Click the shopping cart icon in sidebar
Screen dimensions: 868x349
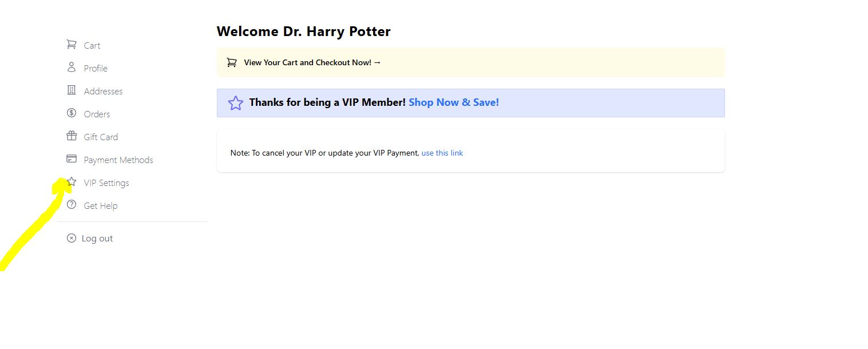click(x=72, y=44)
